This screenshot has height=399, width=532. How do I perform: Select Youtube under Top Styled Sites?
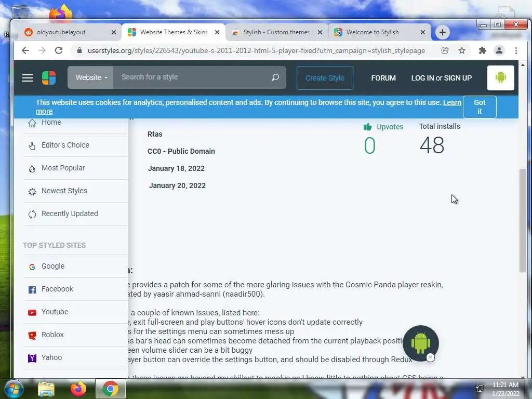click(x=55, y=312)
